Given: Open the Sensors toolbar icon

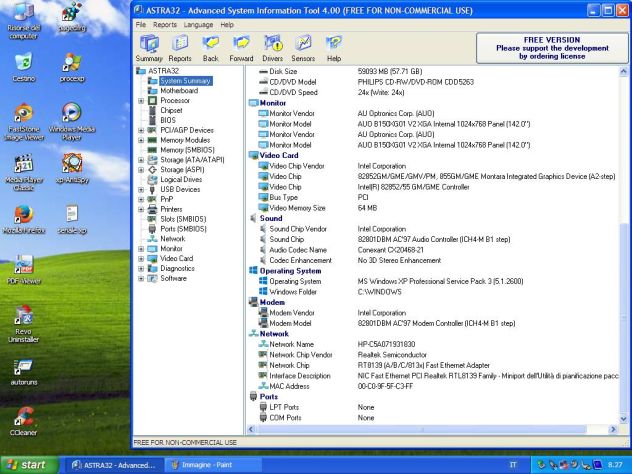Looking at the screenshot, I should click(303, 48).
